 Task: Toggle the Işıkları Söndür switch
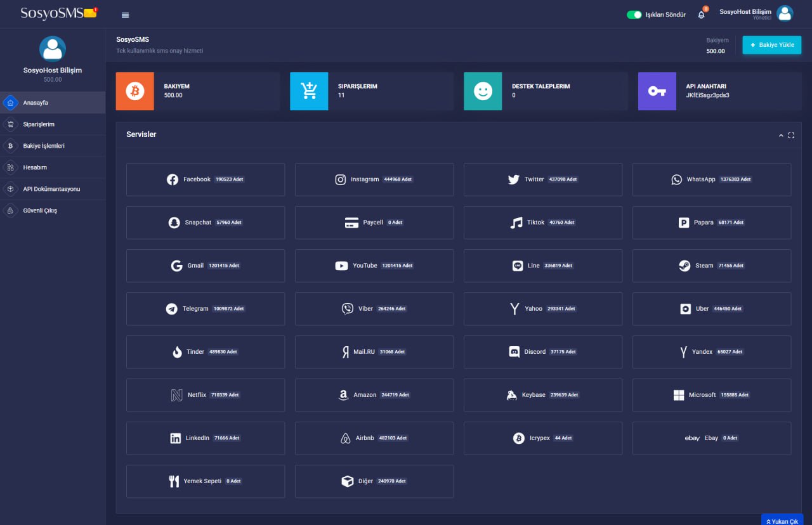tap(634, 15)
